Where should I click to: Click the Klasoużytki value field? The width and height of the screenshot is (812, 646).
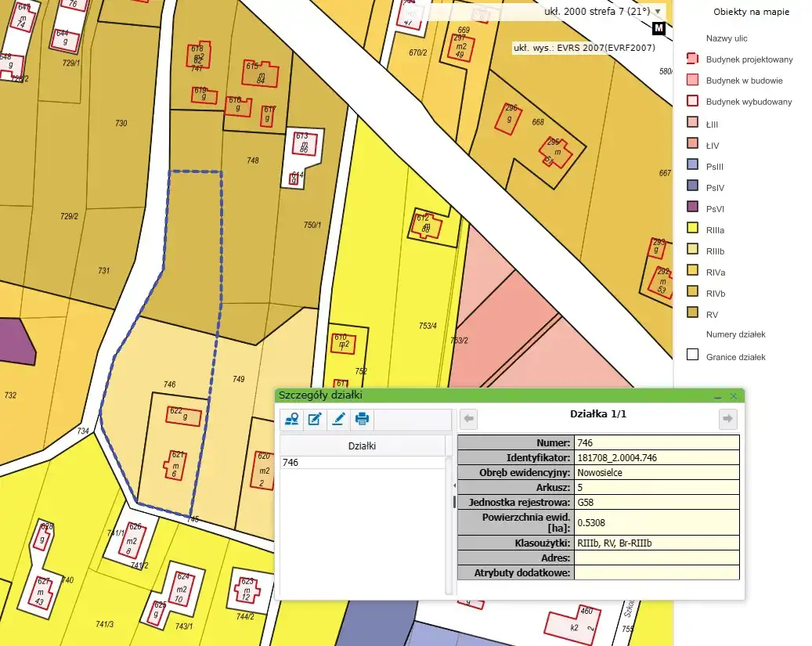coord(657,543)
